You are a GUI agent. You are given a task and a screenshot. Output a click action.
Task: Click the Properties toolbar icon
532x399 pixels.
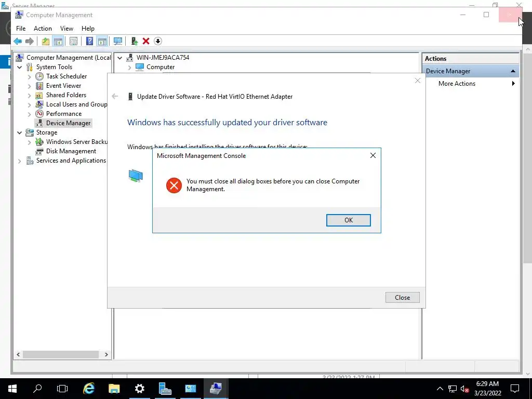coord(73,42)
